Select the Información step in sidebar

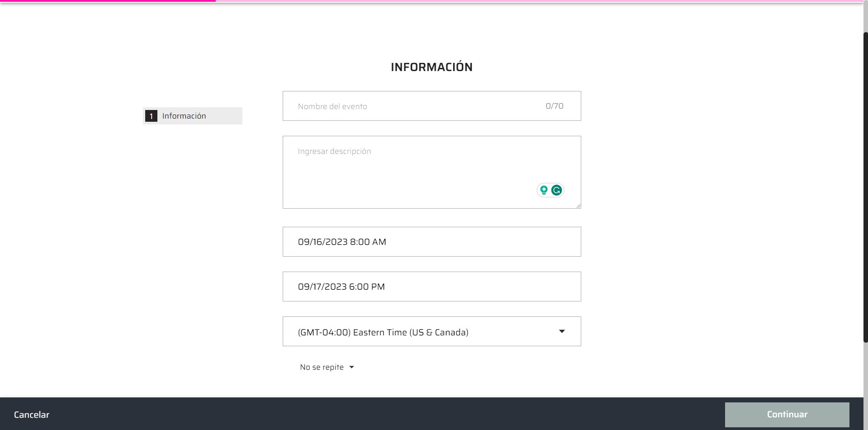pos(193,116)
